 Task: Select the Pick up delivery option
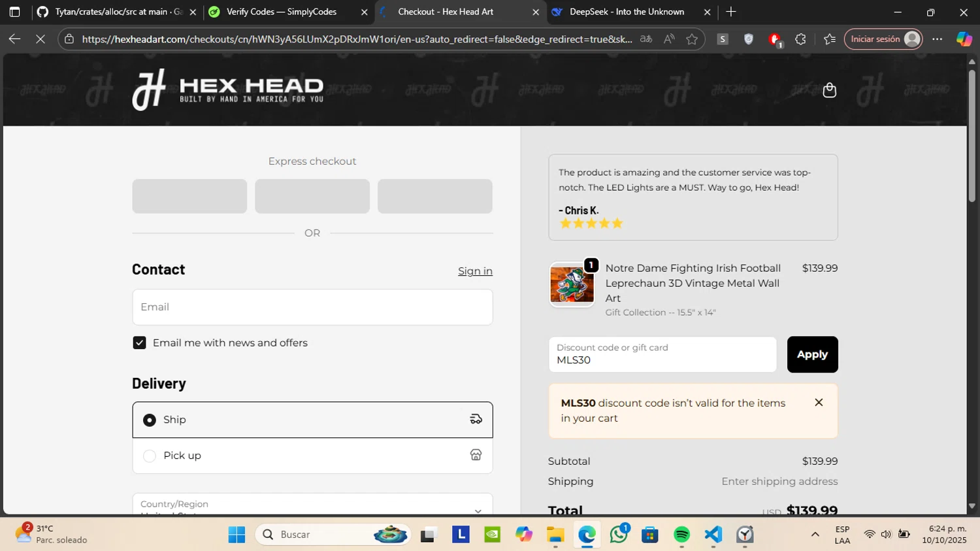312,456
